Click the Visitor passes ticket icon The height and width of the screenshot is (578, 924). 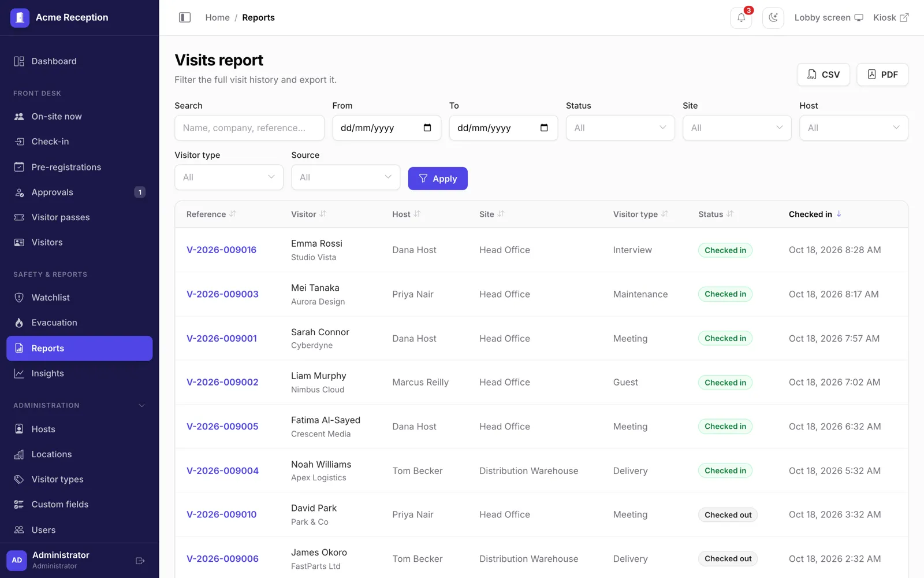click(19, 217)
